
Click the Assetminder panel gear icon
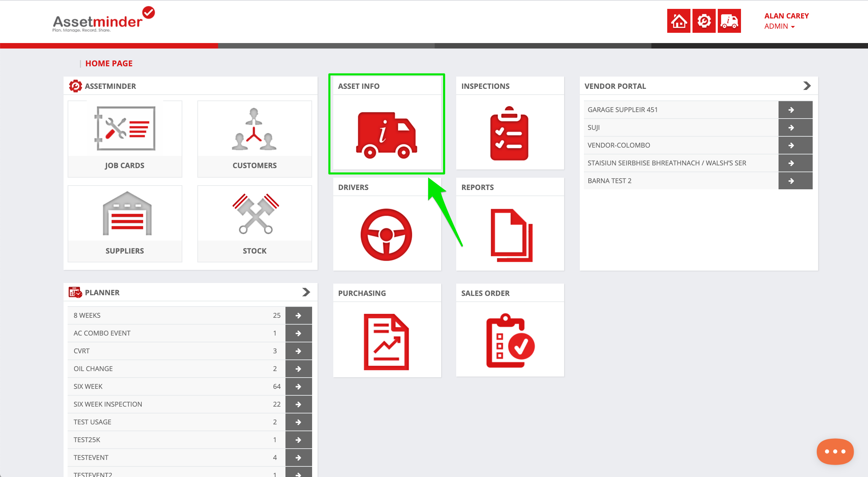[x=75, y=86]
